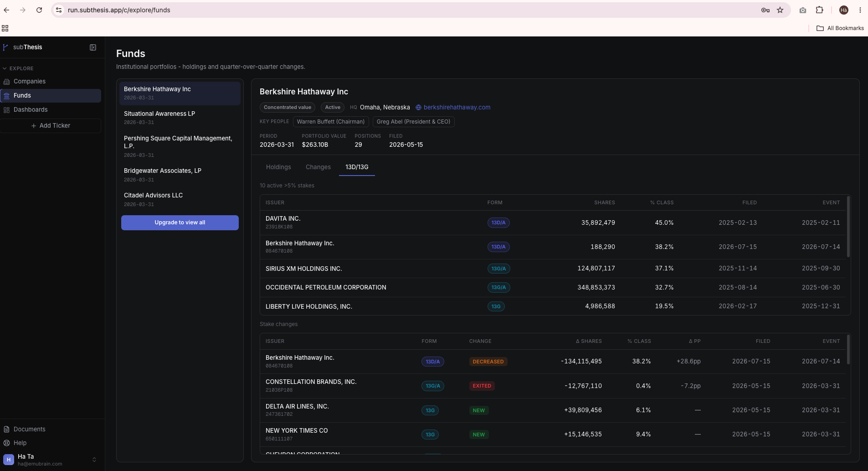Click NEW badge in DELTA AIR LINES row

click(x=478, y=410)
